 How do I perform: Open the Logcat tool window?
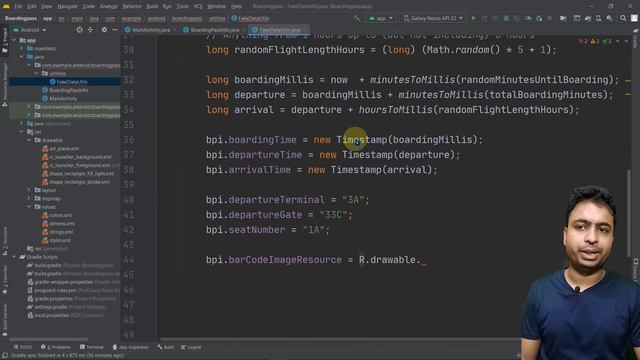[x=191, y=347]
